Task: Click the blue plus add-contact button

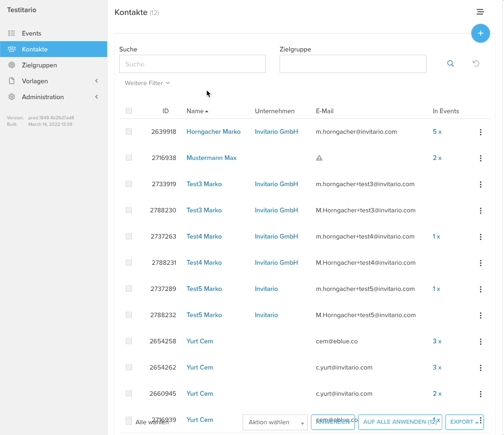Action: point(480,33)
